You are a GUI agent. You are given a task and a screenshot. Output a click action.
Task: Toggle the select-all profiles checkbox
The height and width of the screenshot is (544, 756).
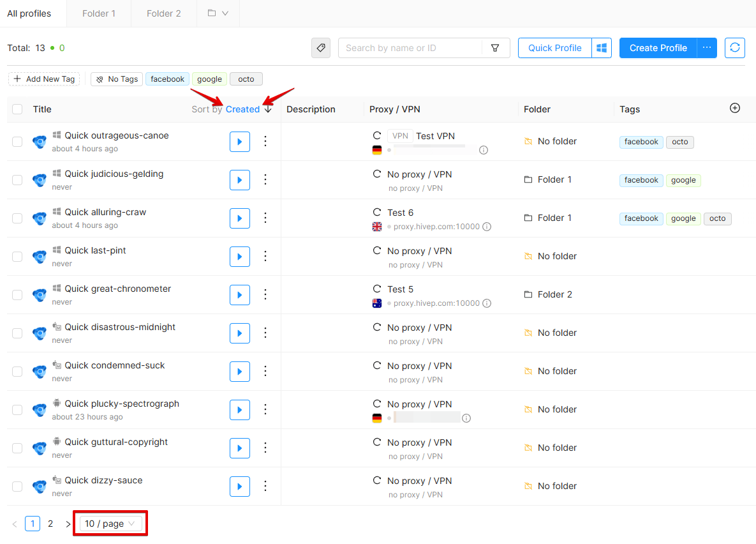pos(17,109)
